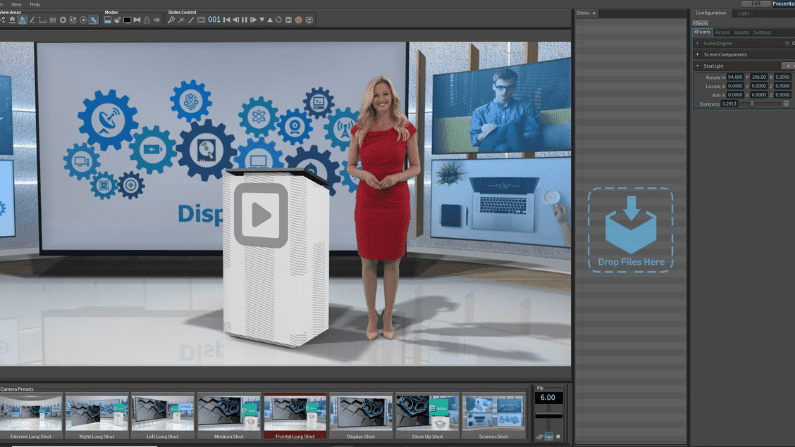Click the bow-tie mirror icon in Modes

click(137, 20)
